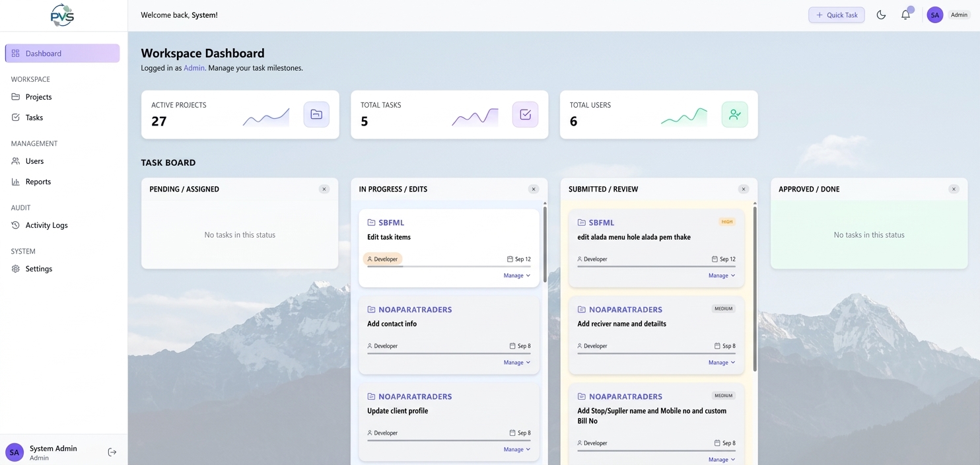Image resolution: width=980 pixels, height=465 pixels.
Task: Click the Admin label in header
Action: [x=959, y=15]
